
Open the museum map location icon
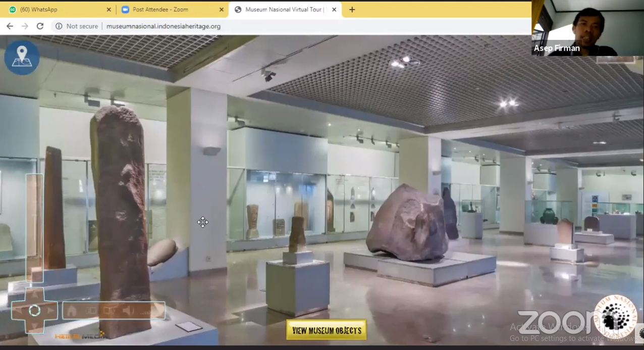click(x=22, y=58)
